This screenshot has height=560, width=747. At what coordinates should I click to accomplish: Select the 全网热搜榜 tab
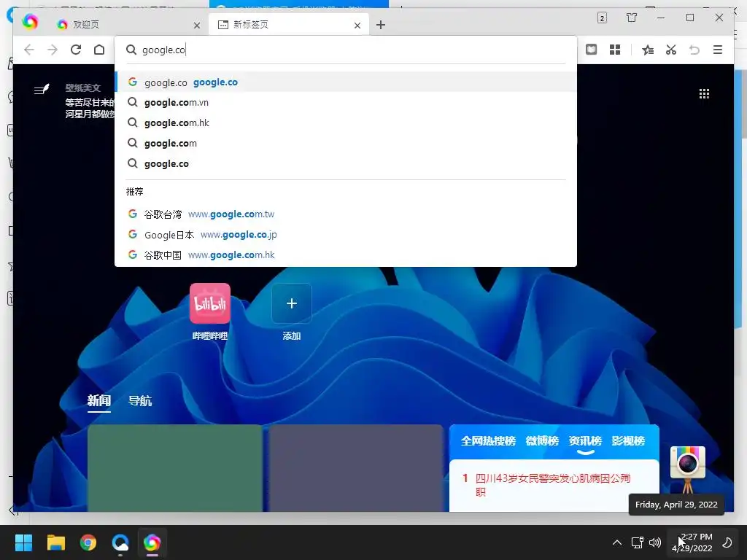point(488,441)
